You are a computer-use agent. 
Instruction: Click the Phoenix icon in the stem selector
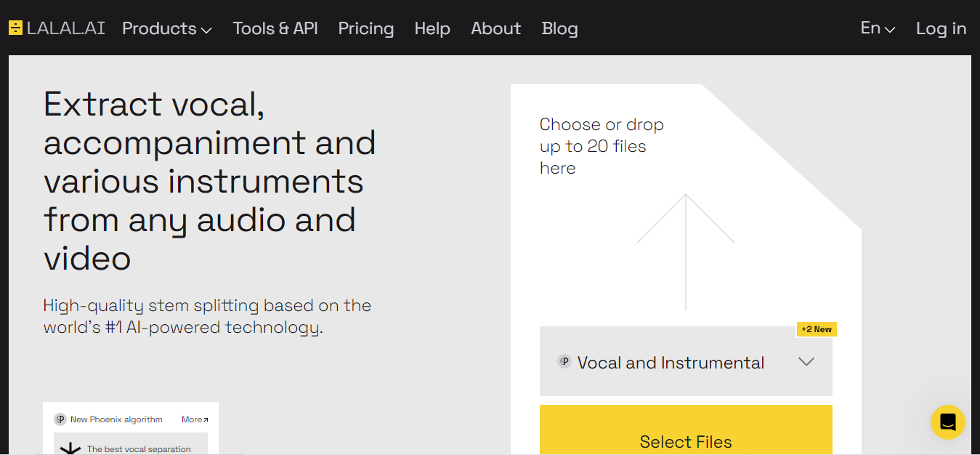click(x=564, y=361)
